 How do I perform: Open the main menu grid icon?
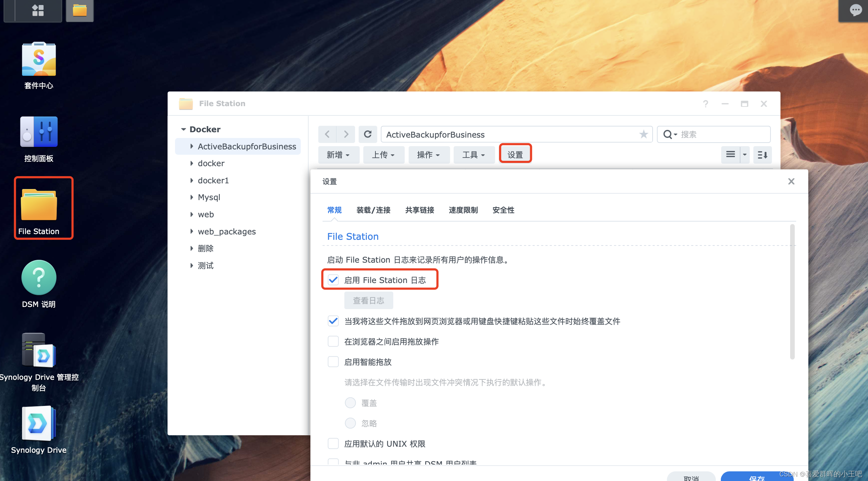38,10
